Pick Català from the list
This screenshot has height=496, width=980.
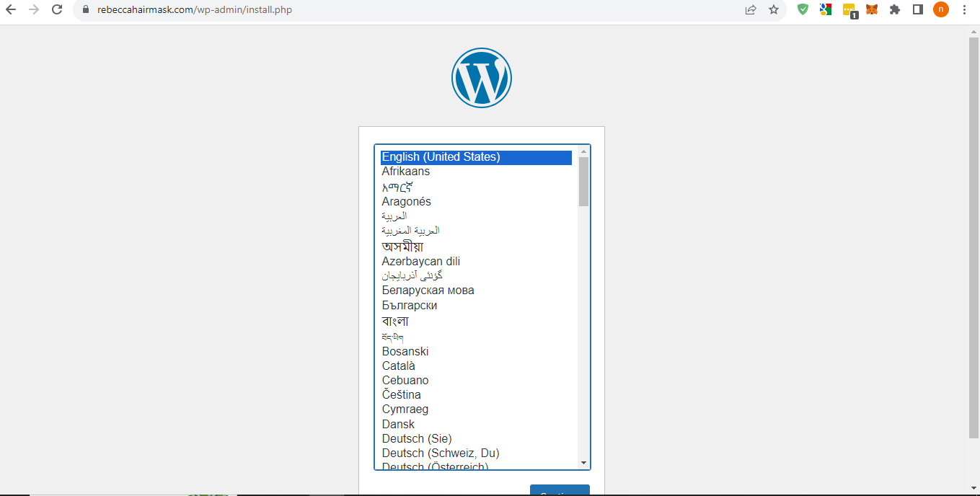476,366
